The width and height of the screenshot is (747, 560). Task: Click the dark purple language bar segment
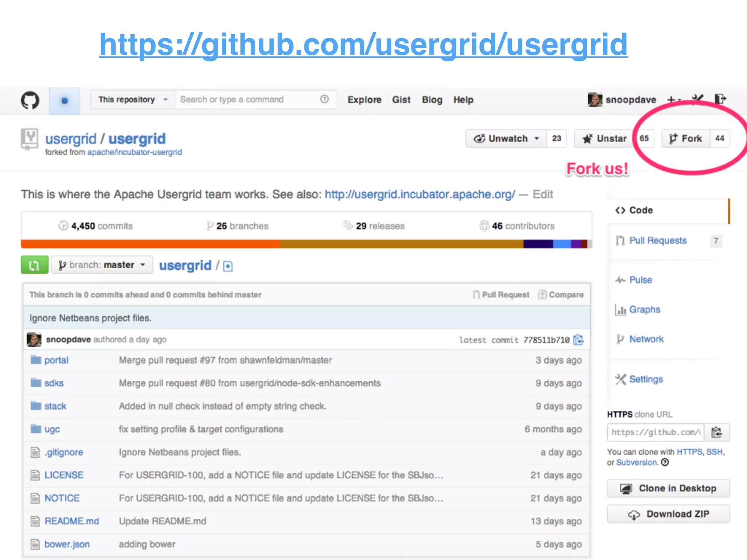[538, 244]
